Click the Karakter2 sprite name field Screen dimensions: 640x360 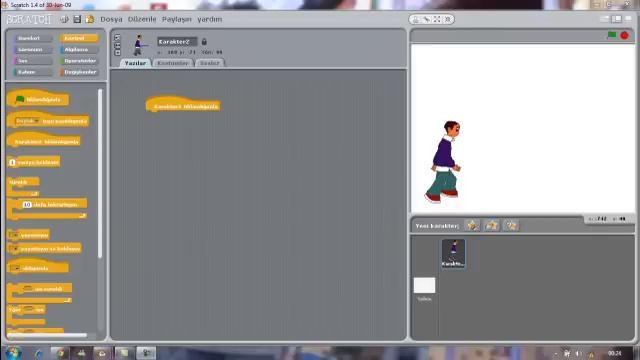pos(177,42)
